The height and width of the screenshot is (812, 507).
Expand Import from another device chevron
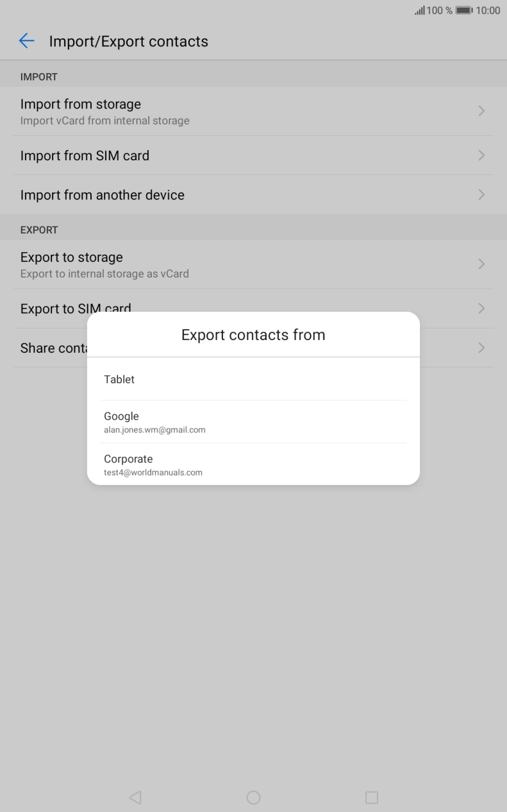coord(481,194)
